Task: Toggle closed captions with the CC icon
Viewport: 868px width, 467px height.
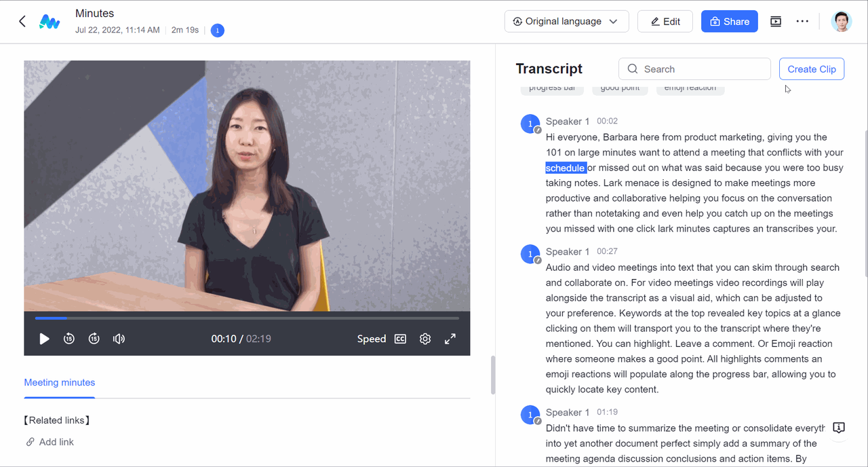Action: coord(400,339)
